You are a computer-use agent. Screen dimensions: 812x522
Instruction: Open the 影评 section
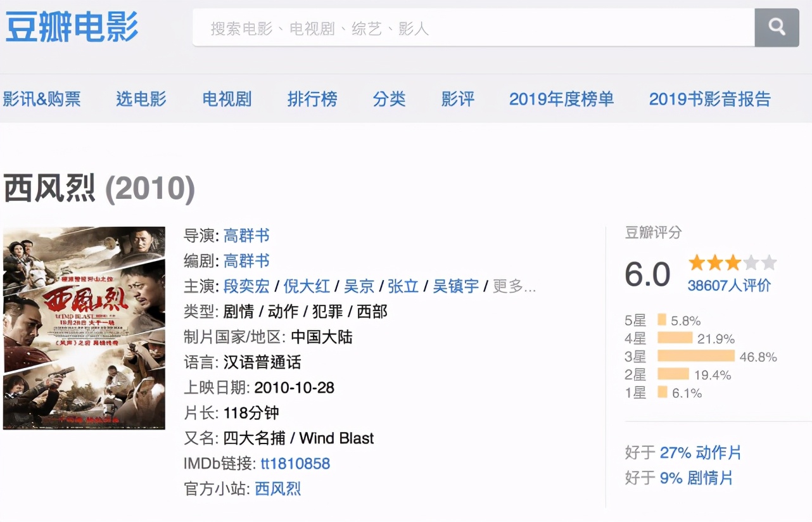457,99
